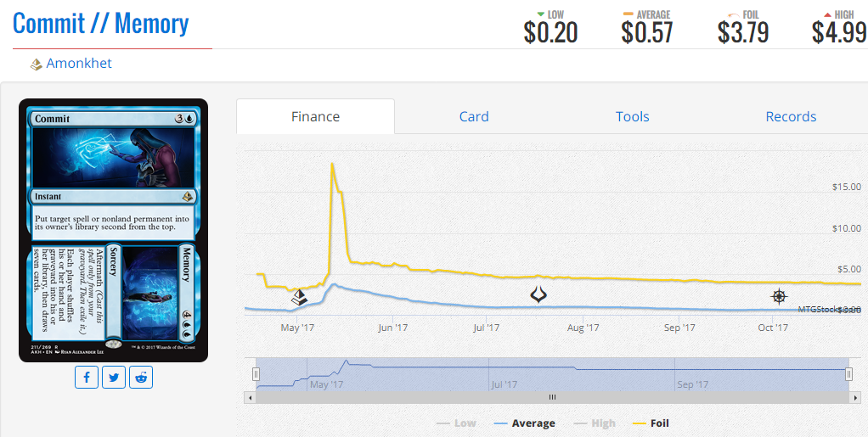Click Hour of Devastation set marker on chart
The width and height of the screenshot is (868, 437).
538,294
